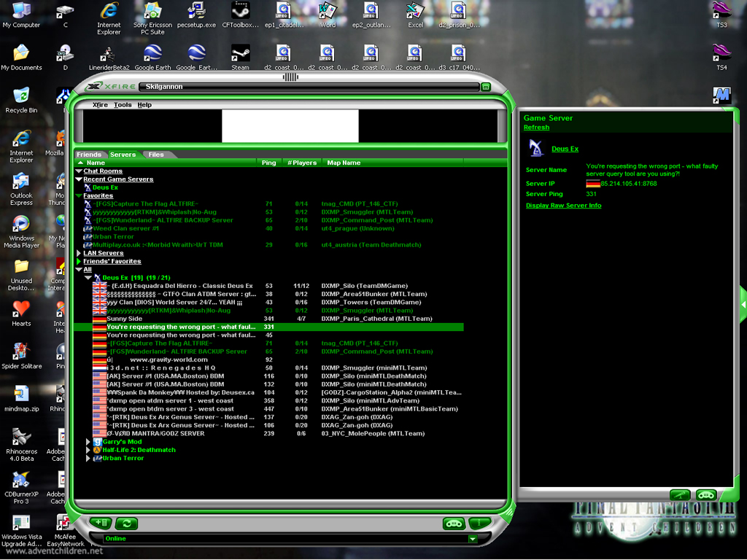Image resolution: width=747 pixels, height=560 pixels.
Task: Sort servers by Ping column
Action: (269, 163)
